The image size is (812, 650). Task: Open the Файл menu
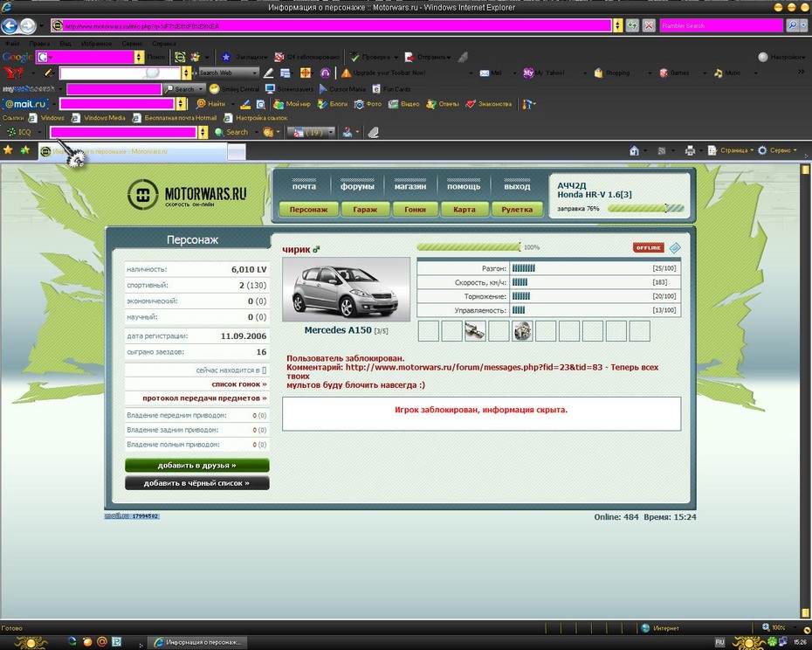tap(12, 44)
